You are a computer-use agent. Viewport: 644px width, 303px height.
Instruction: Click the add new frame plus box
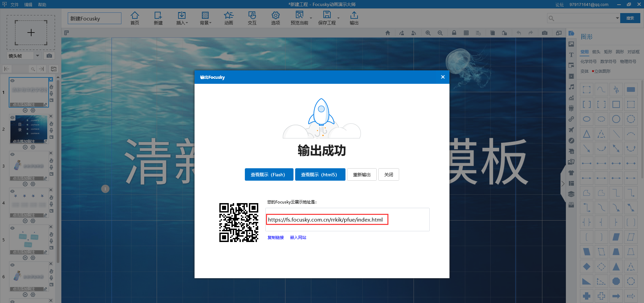point(31,33)
